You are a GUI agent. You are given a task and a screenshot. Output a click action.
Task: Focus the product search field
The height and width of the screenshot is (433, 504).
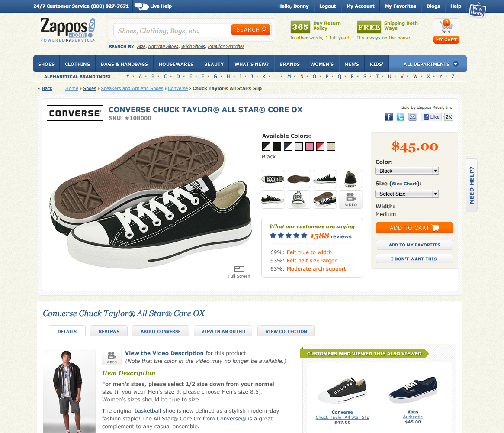tap(172, 31)
